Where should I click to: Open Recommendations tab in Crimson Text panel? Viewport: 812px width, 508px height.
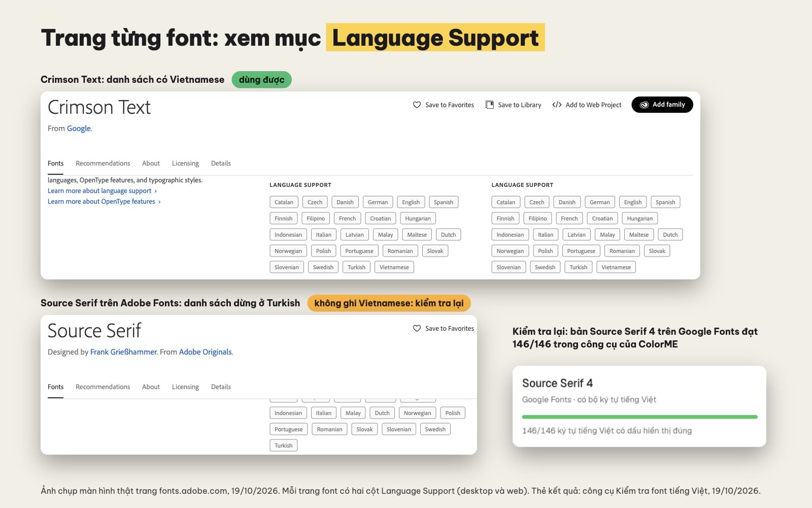[103, 163]
